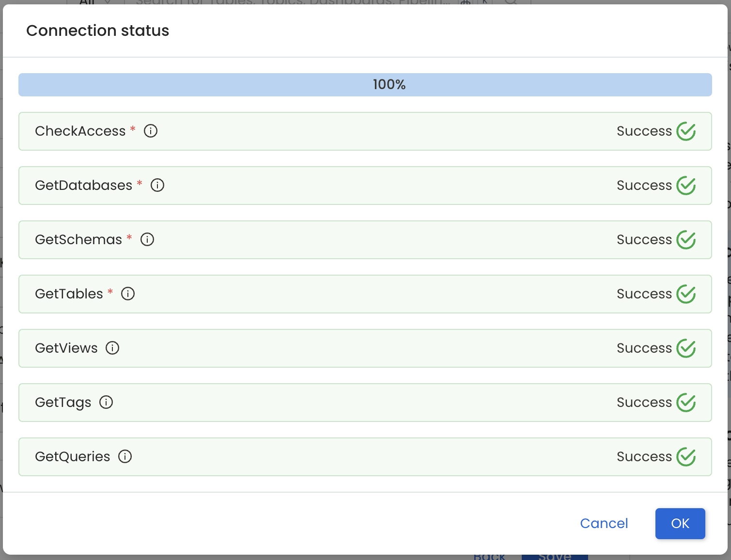Click the info icon beside GetTags
This screenshot has width=731, height=560.
[106, 402]
